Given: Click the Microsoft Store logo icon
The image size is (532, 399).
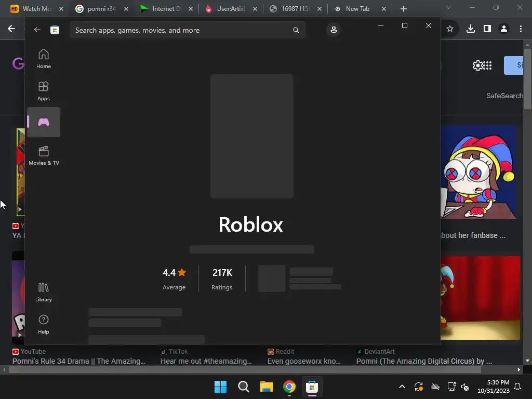Looking at the screenshot, I should tap(55, 30).
